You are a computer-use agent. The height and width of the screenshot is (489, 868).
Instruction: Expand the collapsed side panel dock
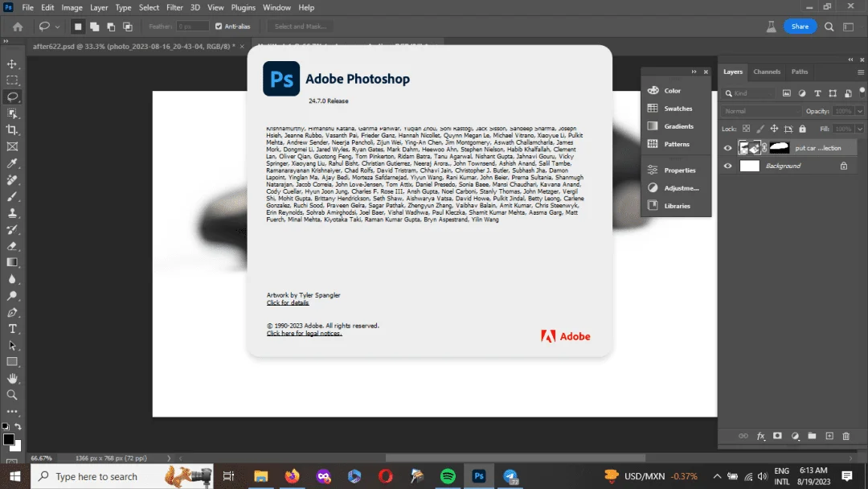(x=694, y=72)
